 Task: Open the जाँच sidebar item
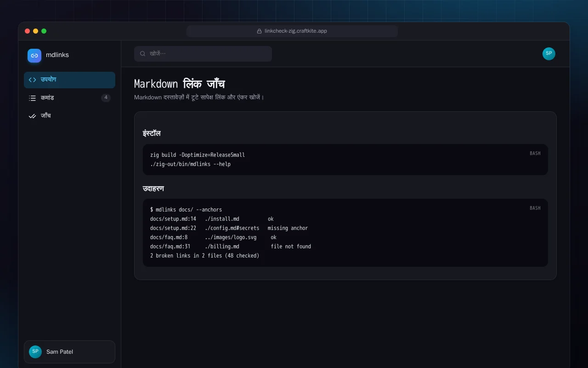click(x=69, y=116)
